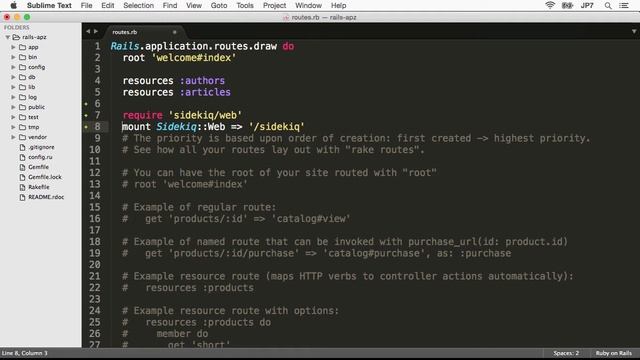
Task: Click the Line 8, Column 3 status text
Action: (x=24, y=353)
